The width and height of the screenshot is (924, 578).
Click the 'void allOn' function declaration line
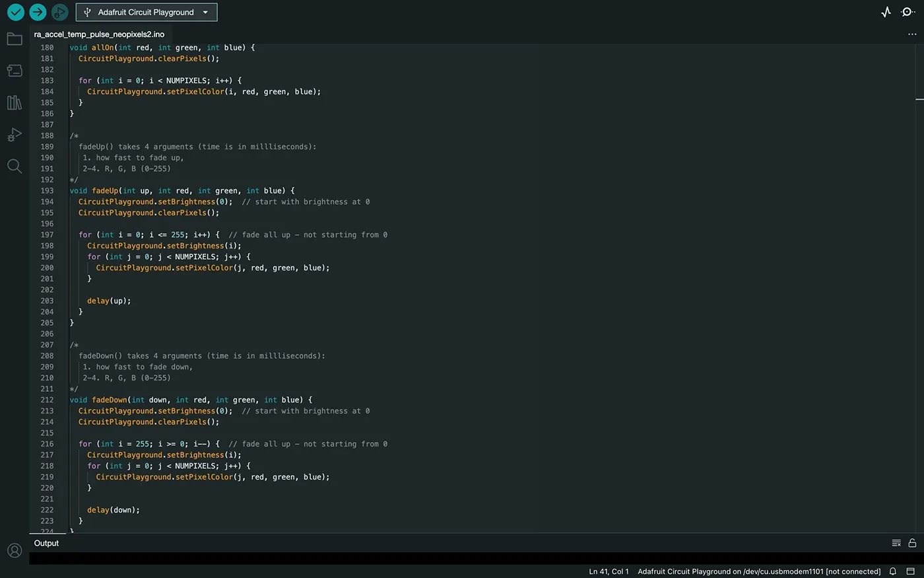tap(162, 48)
